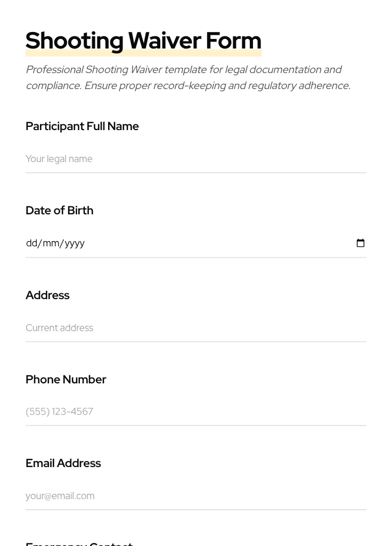Click the word 'Shooting' in the heading
This screenshot has width=392, height=546.
click(75, 41)
